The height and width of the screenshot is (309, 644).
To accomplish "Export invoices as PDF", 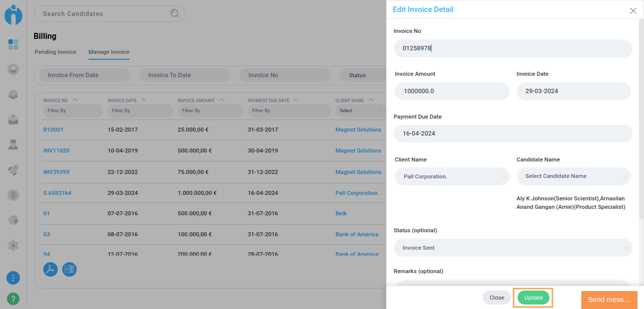I will [50, 270].
